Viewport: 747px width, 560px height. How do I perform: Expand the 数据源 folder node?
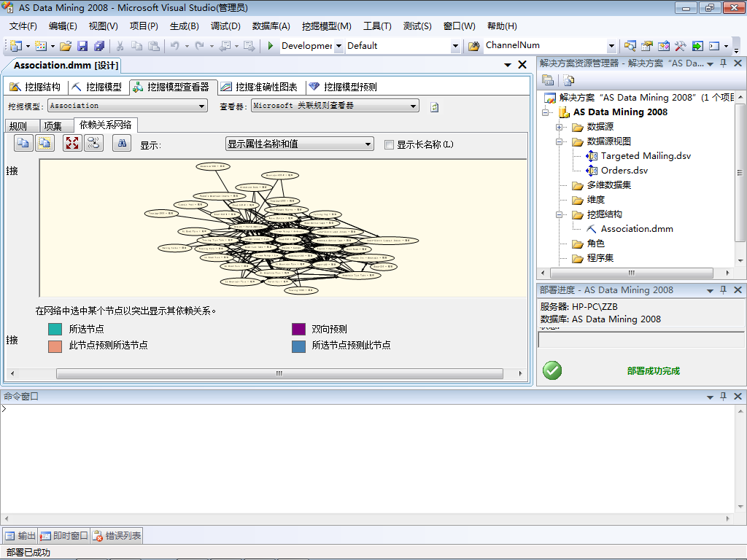coord(559,127)
